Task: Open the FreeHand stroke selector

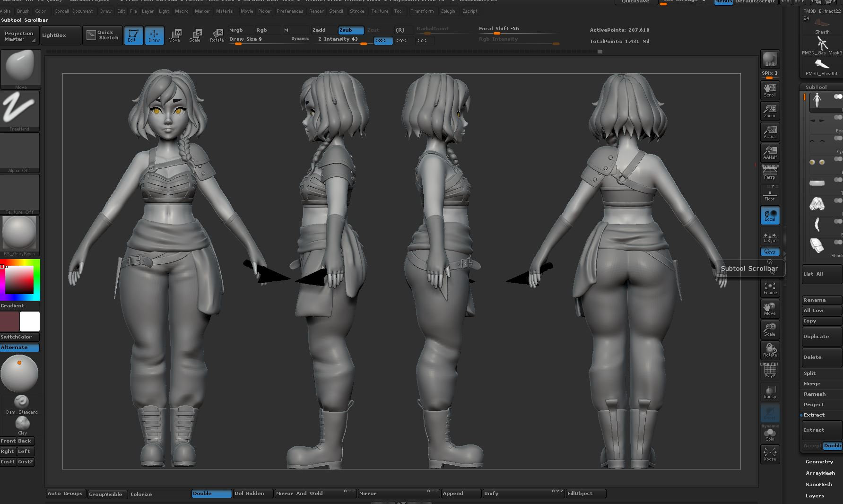Action: tap(20, 111)
